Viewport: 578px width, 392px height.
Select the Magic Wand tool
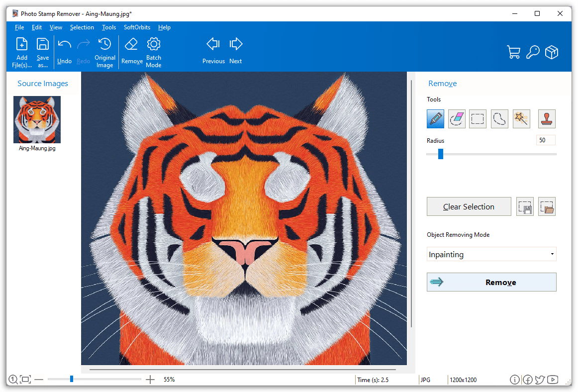521,119
